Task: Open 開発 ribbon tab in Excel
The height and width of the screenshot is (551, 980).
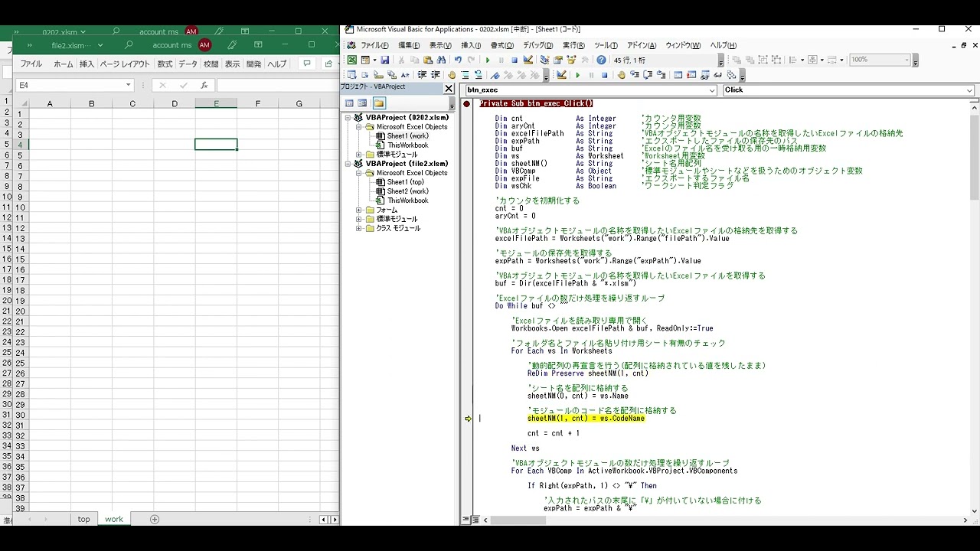Action: (254, 64)
